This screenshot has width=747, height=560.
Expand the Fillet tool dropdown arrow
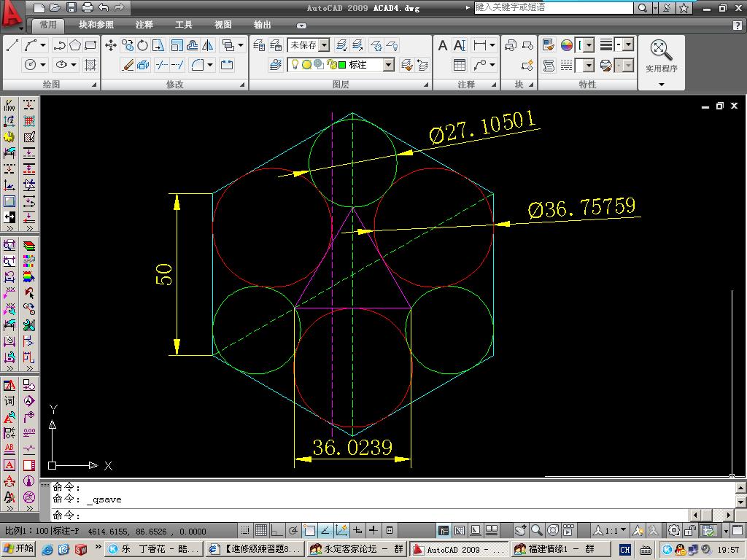pyautogui.click(x=210, y=65)
